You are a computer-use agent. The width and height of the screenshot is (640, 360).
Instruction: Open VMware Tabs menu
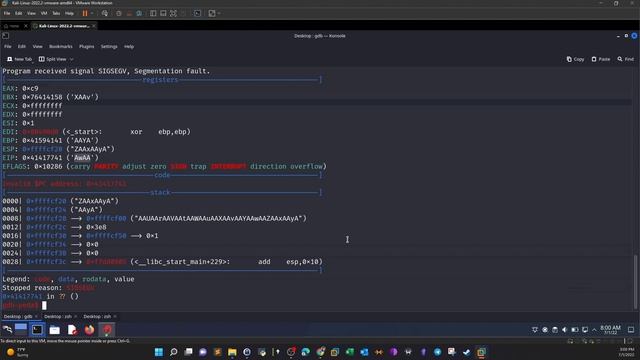(56, 13)
